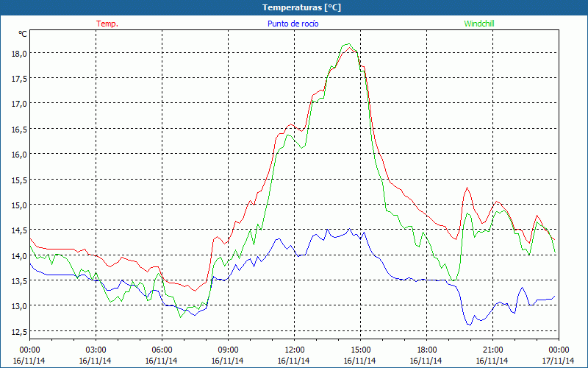
Task: Click the °C unit label on y-axis
Action: coord(23,34)
